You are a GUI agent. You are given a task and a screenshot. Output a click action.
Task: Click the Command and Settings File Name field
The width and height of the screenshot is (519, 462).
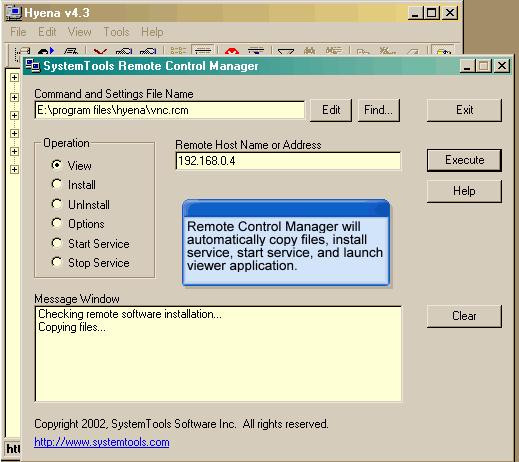tap(169, 110)
